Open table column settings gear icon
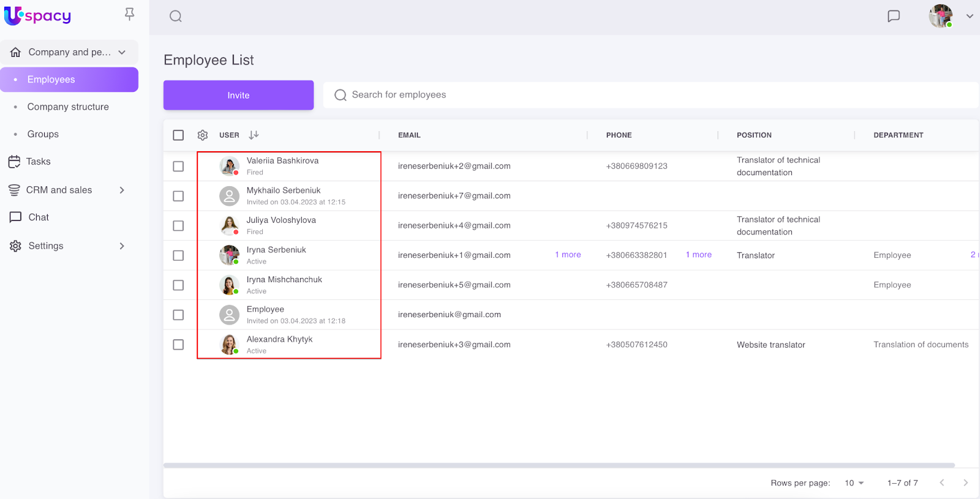Viewport: 980px width, 499px height. [203, 135]
